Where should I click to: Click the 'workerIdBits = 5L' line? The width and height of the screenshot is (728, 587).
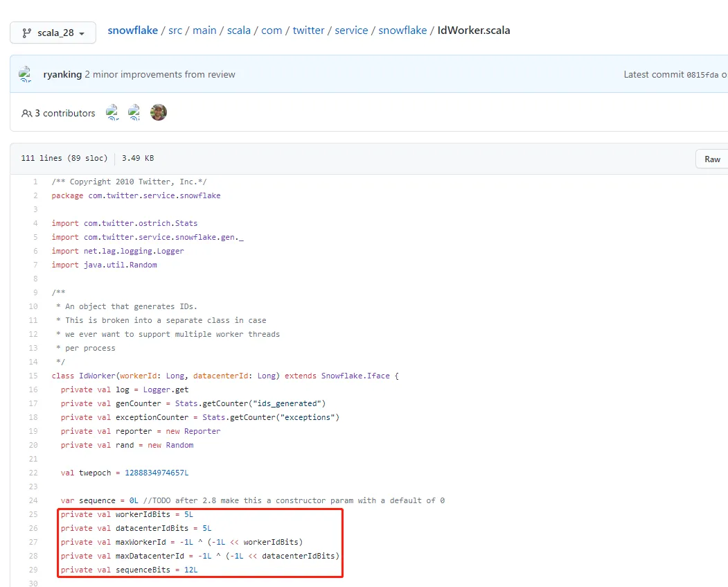click(x=127, y=515)
